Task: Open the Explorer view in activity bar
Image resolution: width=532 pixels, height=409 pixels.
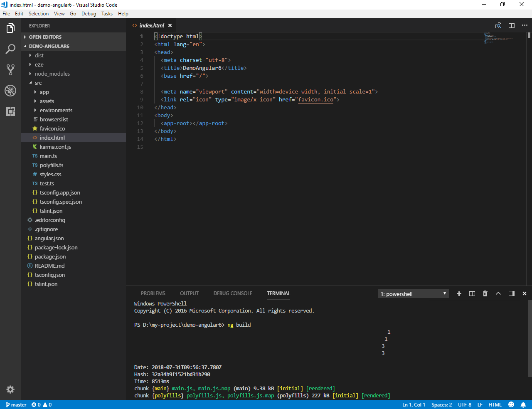Action: coord(10,28)
